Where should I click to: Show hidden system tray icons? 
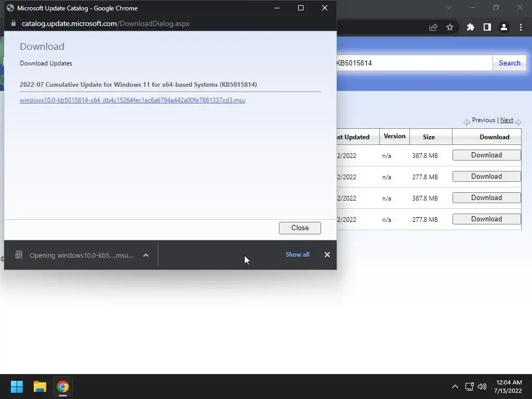click(x=455, y=387)
